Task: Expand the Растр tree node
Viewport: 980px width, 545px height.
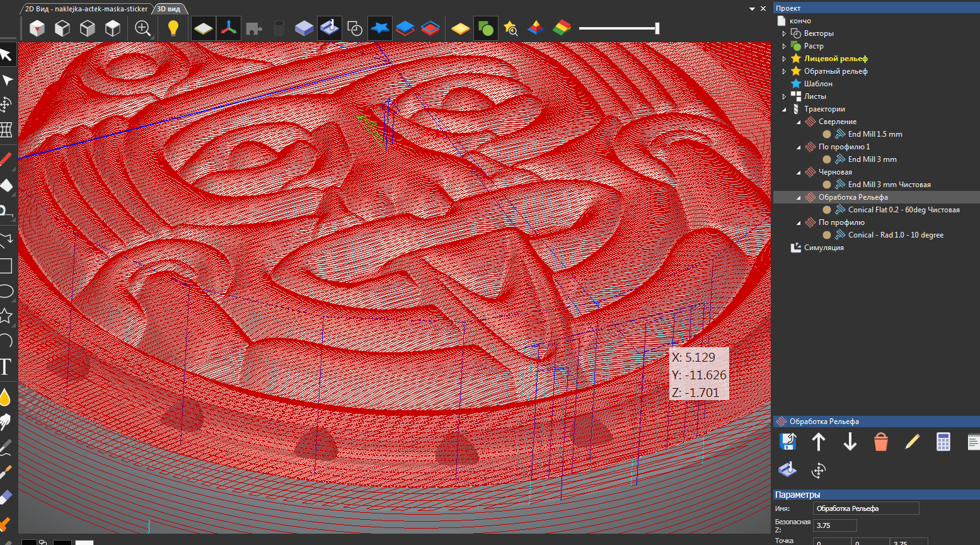Action: (784, 46)
